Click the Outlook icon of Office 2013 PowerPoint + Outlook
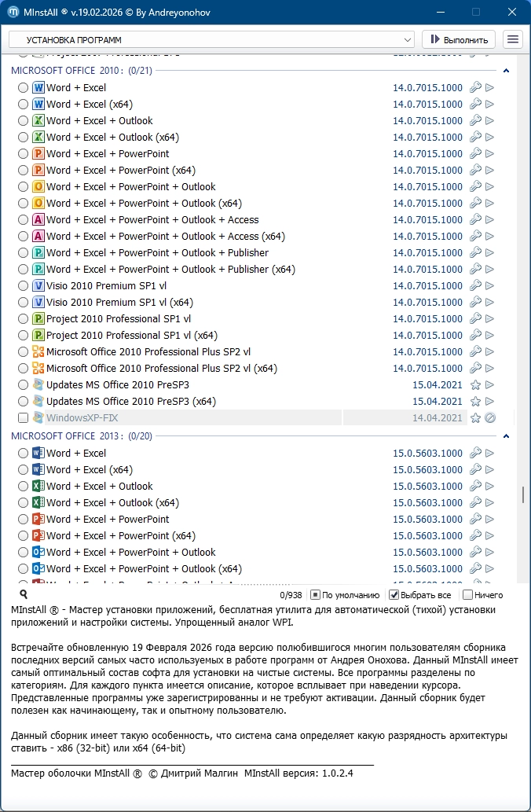The image size is (531, 812). point(38,552)
